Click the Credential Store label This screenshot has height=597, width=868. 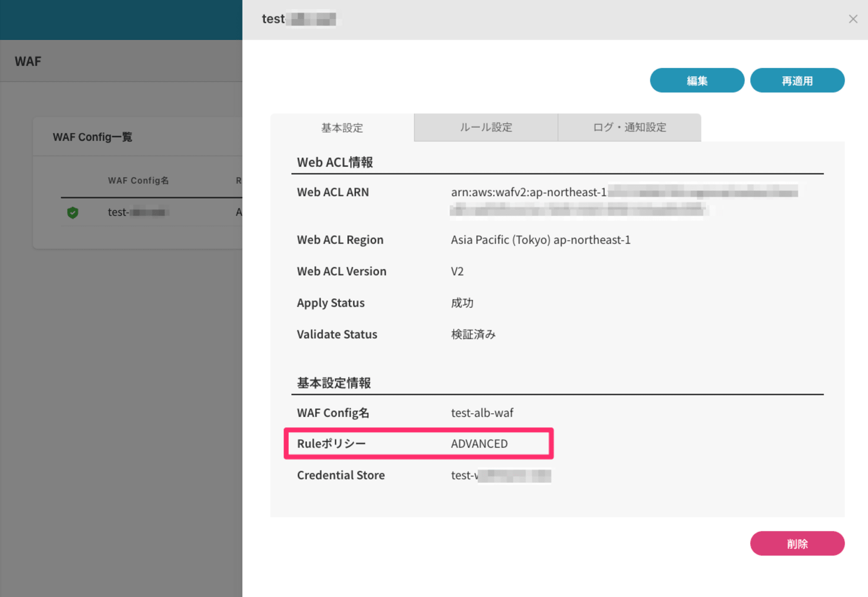[x=341, y=475]
